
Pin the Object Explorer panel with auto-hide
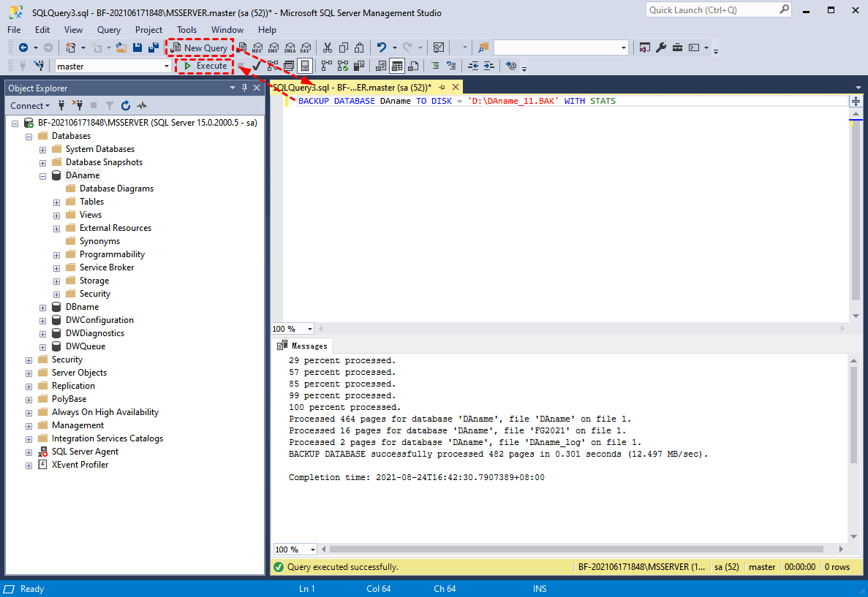[244, 88]
